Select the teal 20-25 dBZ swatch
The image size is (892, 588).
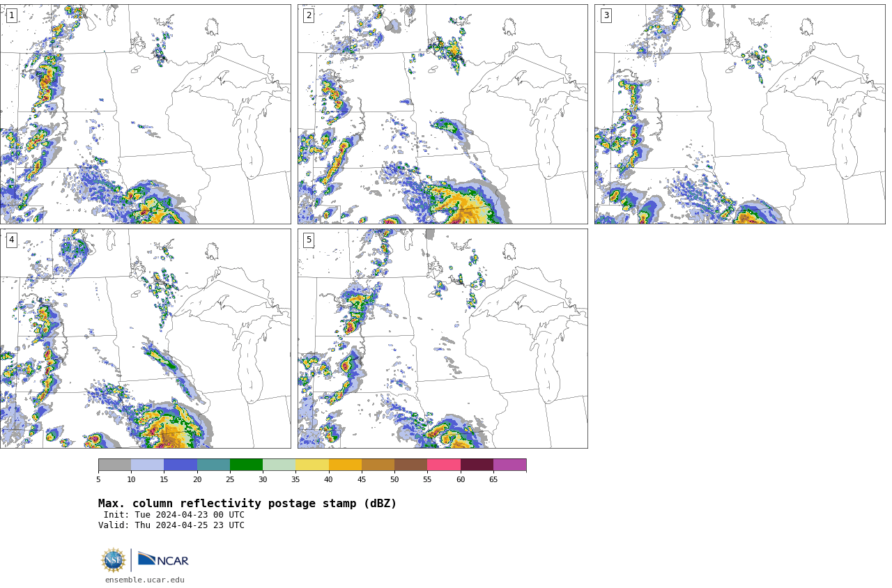pos(213,465)
